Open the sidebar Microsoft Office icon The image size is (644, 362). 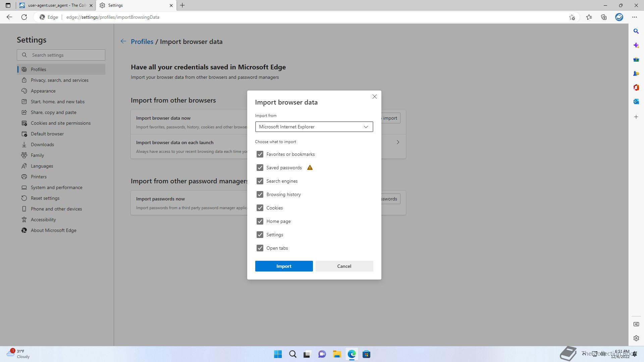[636, 87]
